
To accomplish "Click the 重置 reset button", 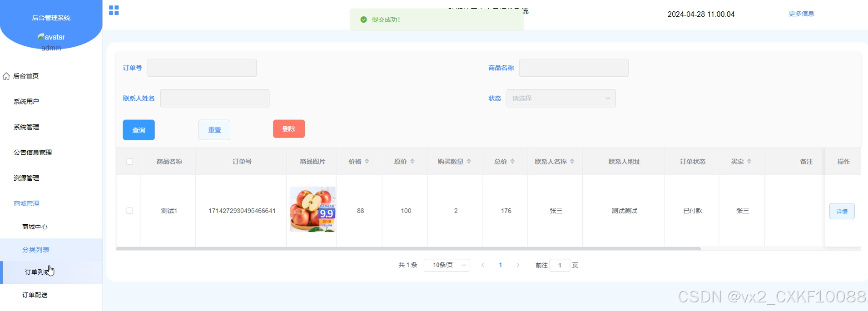I will click(x=214, y=130).
